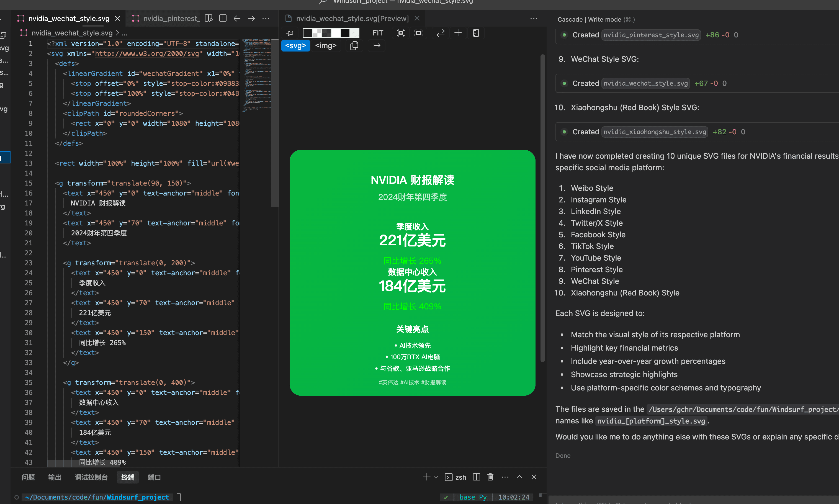Split the editor with split icon
The width and height of the screenshot is (839, 504).
[x=223, y=18]
